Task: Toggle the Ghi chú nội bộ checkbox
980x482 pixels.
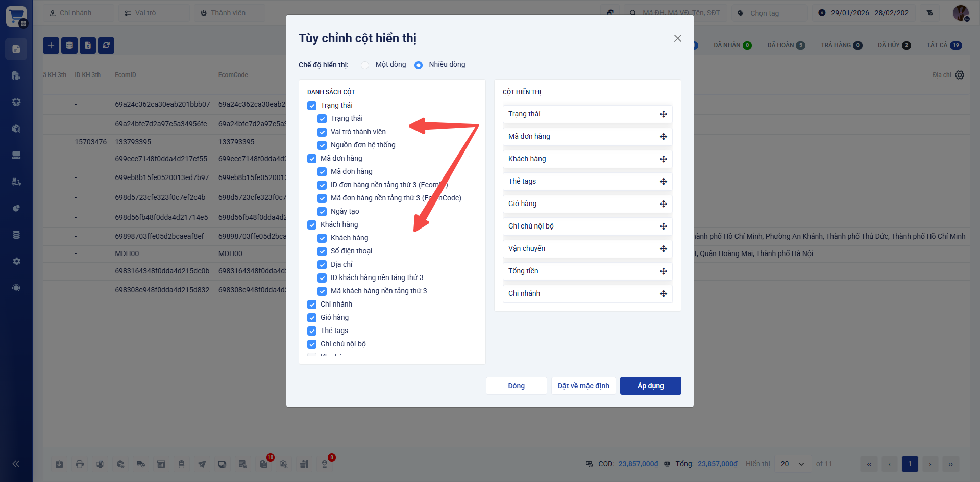Action: pyautogui.click(x=312, y=344)
